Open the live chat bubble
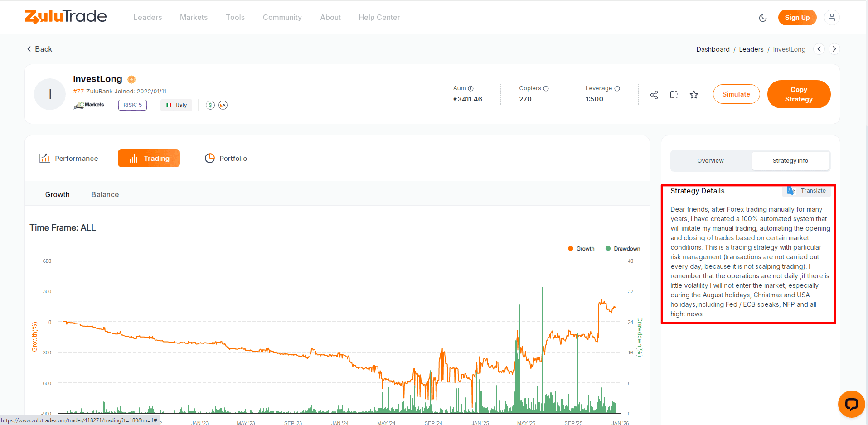The height and width of the screenshot is (425, 868). click(851, 404)
